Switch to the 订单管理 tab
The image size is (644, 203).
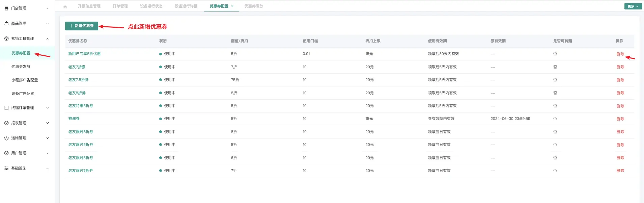click(x=120, y=6)
